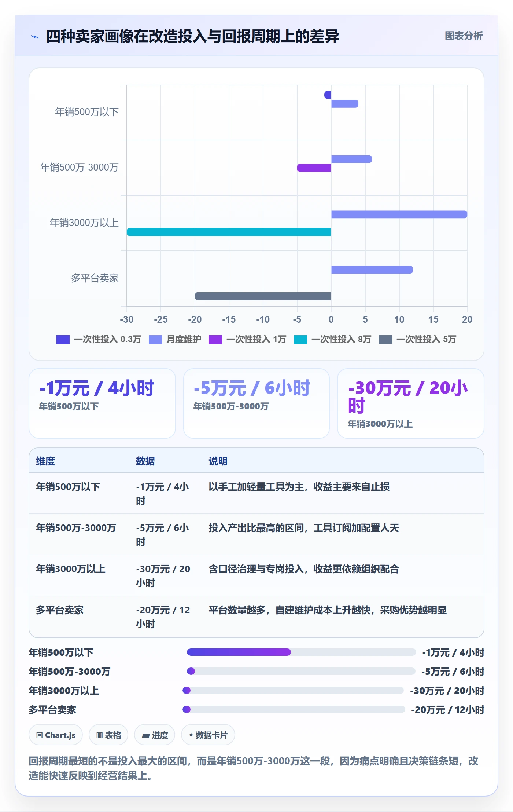
Task: Open the -1万元 / 4小时 data card
Action: click(x=102, y=403)
